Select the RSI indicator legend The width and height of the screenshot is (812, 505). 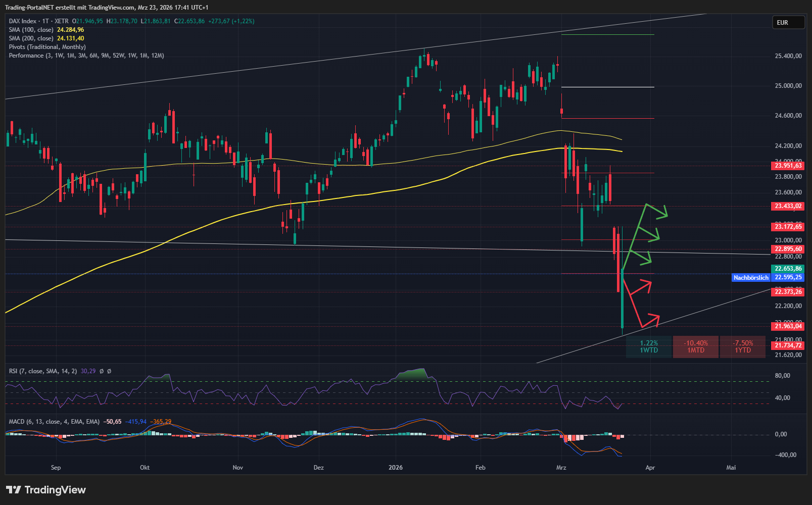[x=43, y=371]
